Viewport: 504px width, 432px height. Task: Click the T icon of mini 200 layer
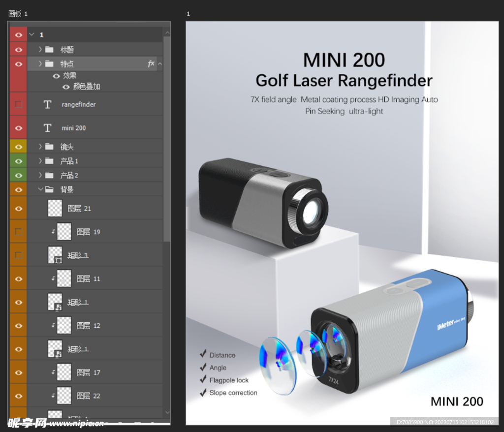coord(47,128)
